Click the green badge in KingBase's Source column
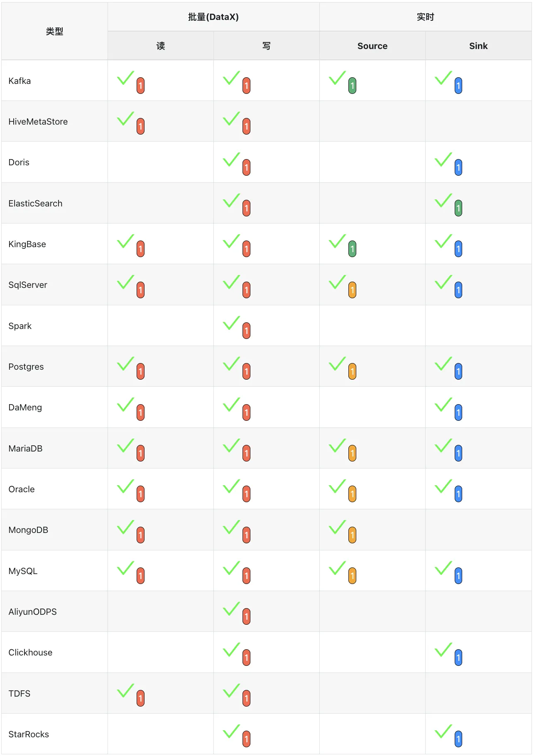This screenshot has width=534, height=756. [x=352, y=249]
